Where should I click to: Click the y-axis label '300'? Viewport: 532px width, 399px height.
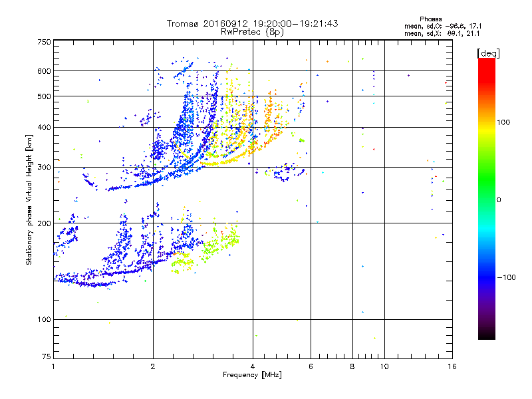coord(44,167)
